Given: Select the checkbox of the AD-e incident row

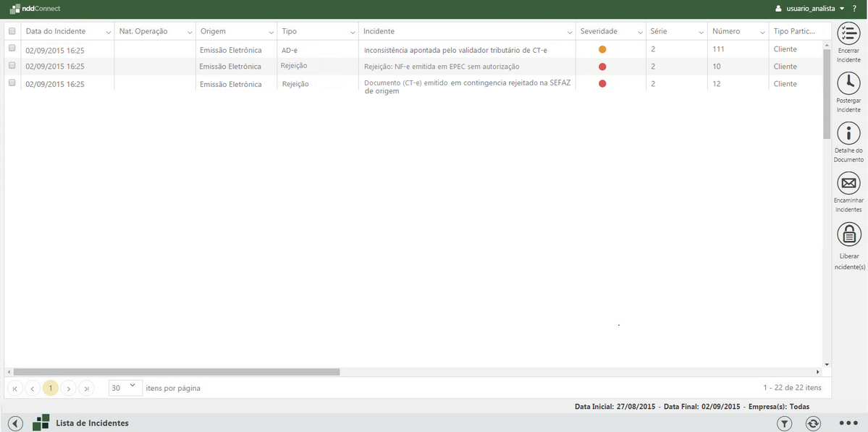Looking at the screenshot, I should (12, 48).
